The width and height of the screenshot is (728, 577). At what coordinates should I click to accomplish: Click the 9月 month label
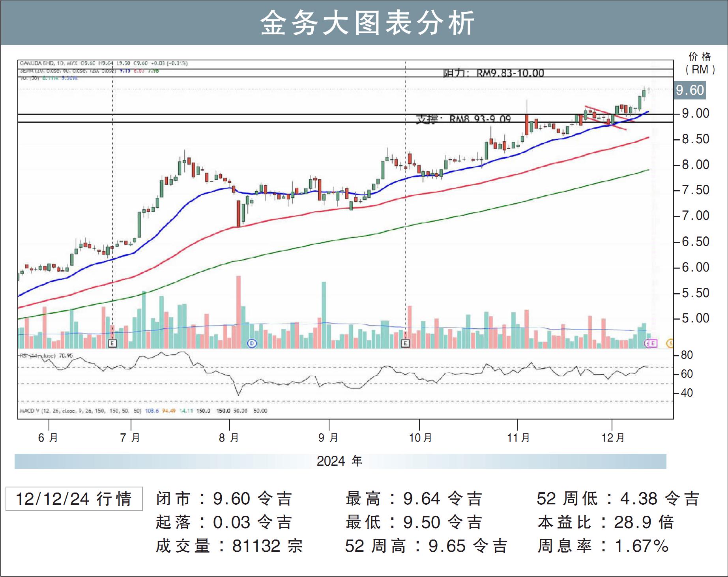tap(328, 438)
